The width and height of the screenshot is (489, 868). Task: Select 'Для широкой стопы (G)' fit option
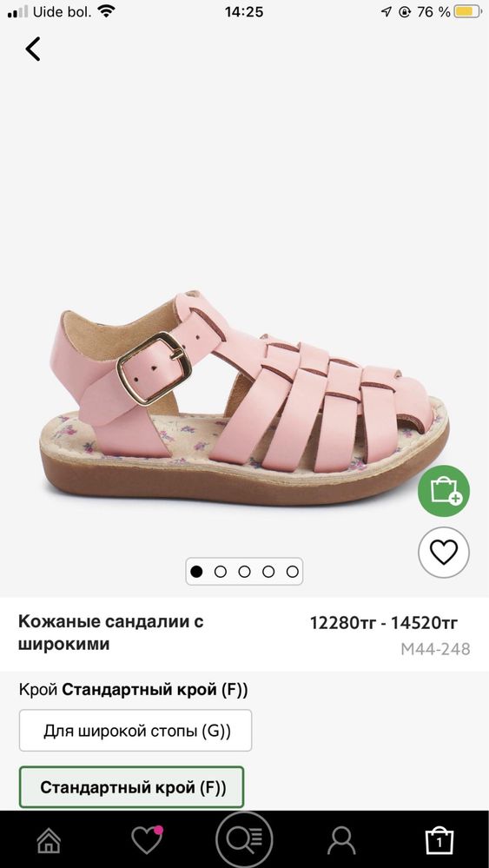pyautogui.click(x=135, y=731)
